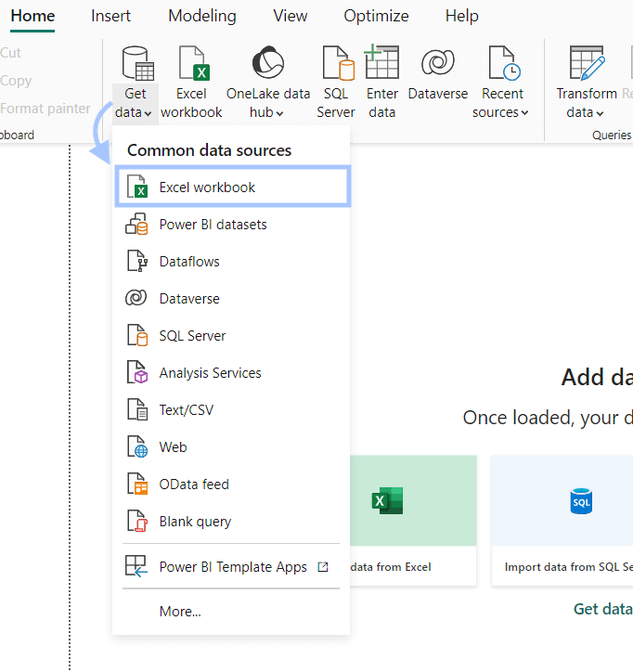Image resolution: width=633 pixels, height=672 pixels.
Task: Open the Optimize ribbon tab
Action: coord(376,16)
